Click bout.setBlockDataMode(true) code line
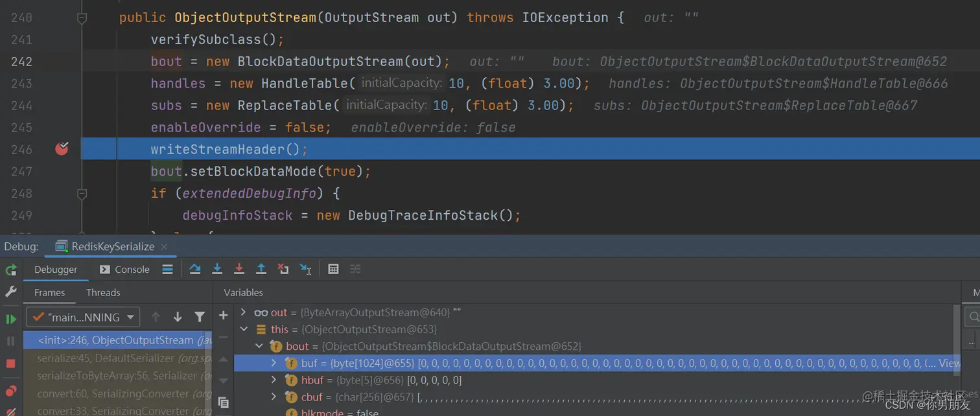 pyautogui.click(x=261, y=171)
